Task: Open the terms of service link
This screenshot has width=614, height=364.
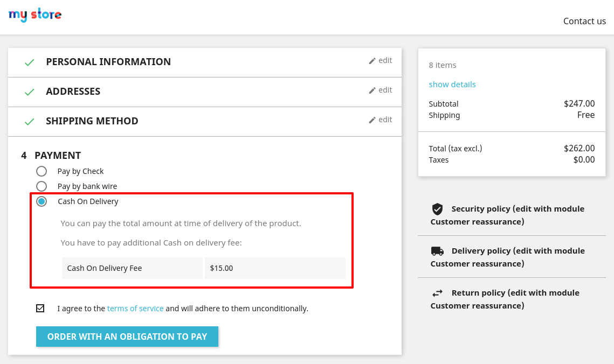Action: (x=135, y=308)
